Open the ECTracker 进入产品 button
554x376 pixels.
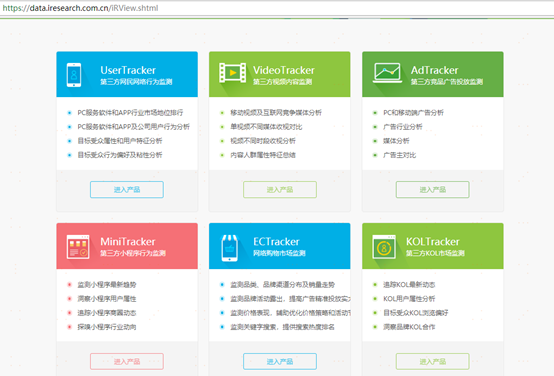[x=279, y=362]
